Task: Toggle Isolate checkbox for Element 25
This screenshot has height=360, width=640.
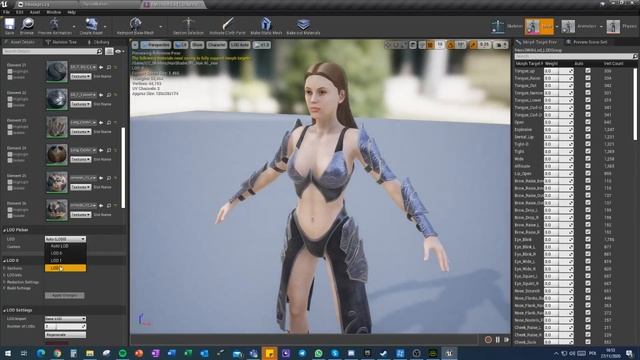Action: coord(10,188)
